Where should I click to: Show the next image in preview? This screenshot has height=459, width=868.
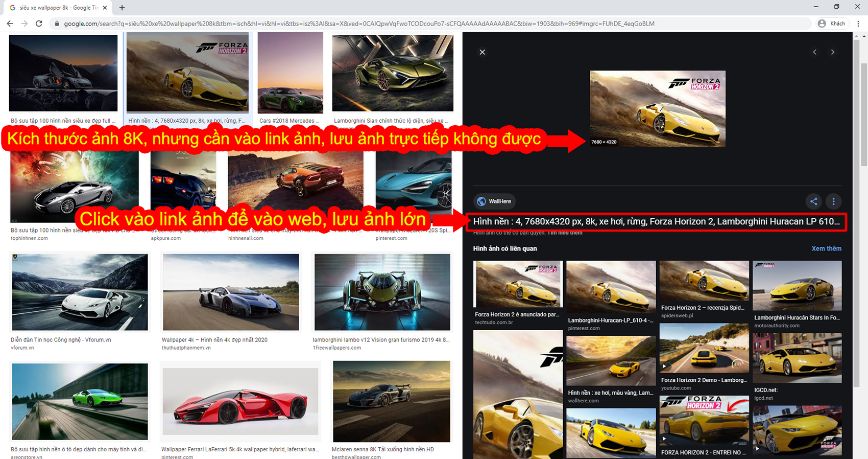point(833,52)
